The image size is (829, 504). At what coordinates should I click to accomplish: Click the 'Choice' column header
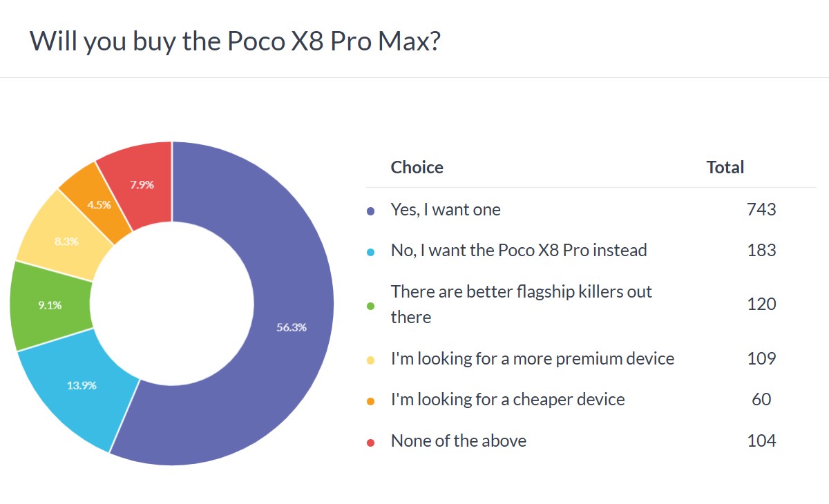[x=417, y=167]
